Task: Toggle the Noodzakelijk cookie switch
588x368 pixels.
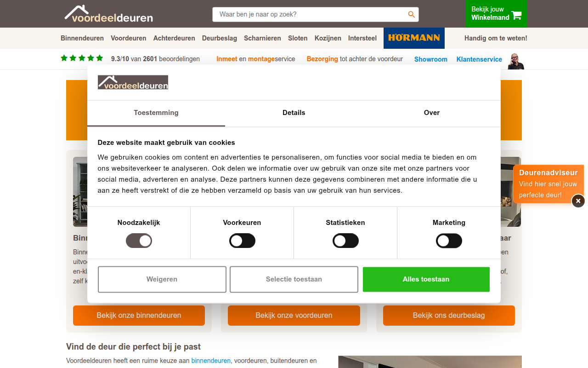Action: [139, 241]
